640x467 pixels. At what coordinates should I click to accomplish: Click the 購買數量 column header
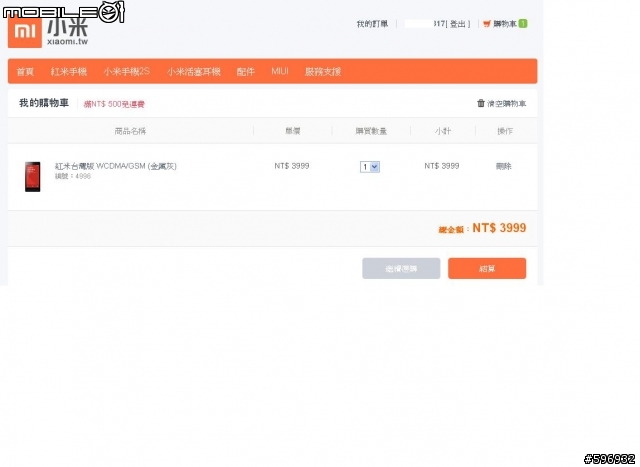tap(371, 131)
